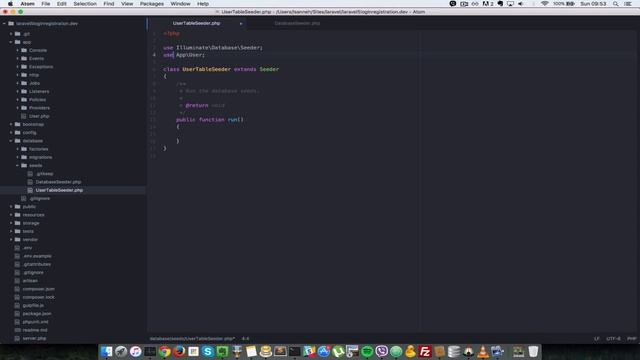Open the Find menu

pyautogui.click(x=109, y=4)
